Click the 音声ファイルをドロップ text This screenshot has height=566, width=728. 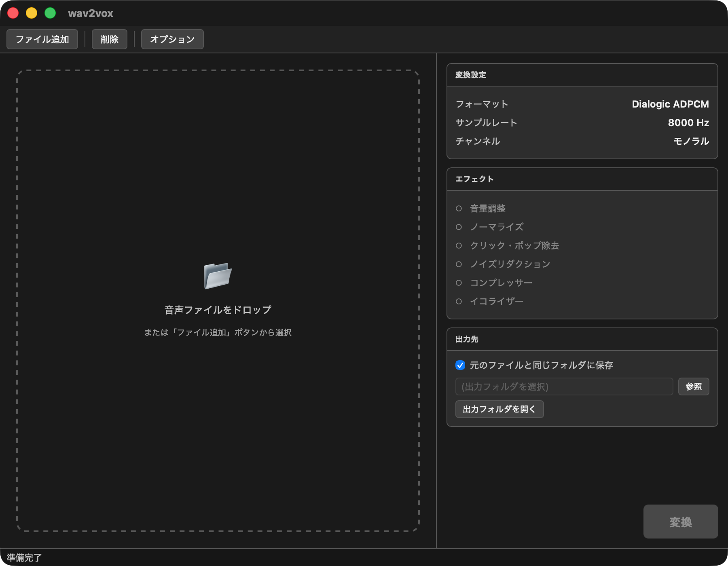[x=218, y=310]
